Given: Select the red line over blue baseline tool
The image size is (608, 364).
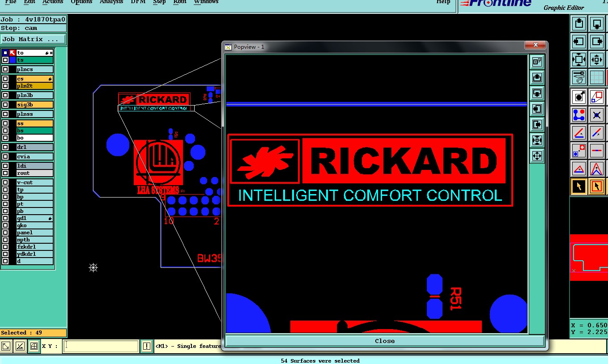Looking at the screenshot, I should 579,133.
